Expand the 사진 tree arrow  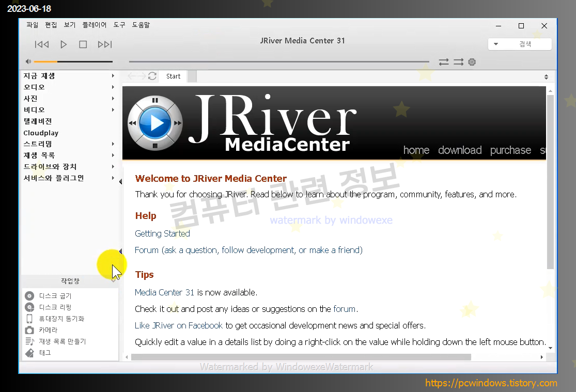point(113,99)
